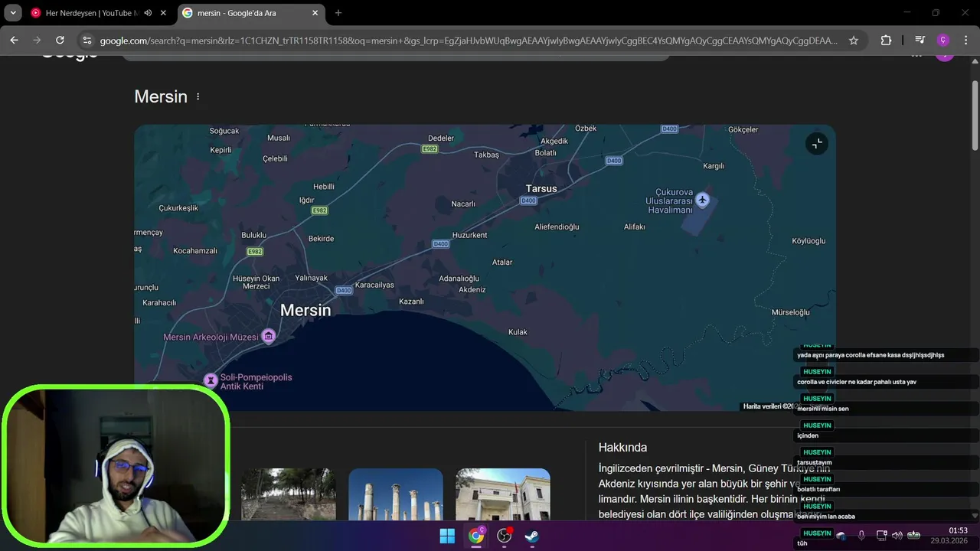Expand the tab search dropdown arrow
This screenshot has height=551, width=980.
click(x=13, y=13)
